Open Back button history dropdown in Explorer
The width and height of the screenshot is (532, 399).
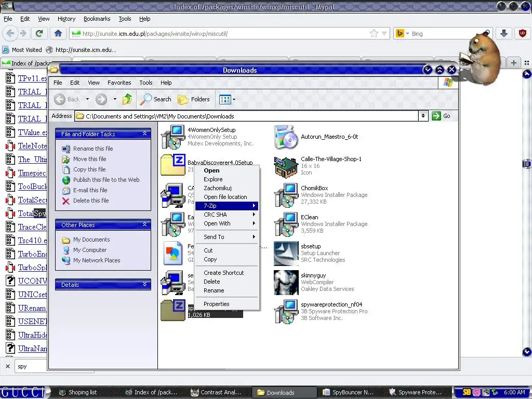[x=87, y=99]
